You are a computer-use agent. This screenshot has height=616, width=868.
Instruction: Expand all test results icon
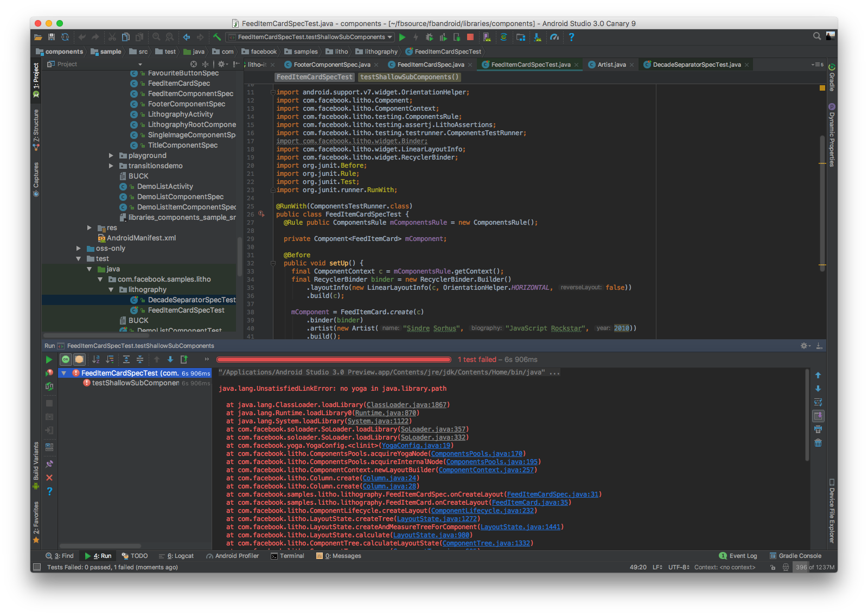pos(126,359)
